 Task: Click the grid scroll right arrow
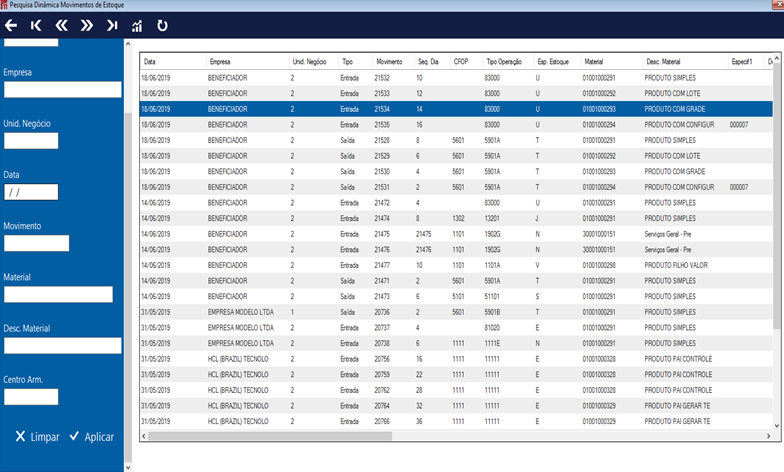point(768,436)
